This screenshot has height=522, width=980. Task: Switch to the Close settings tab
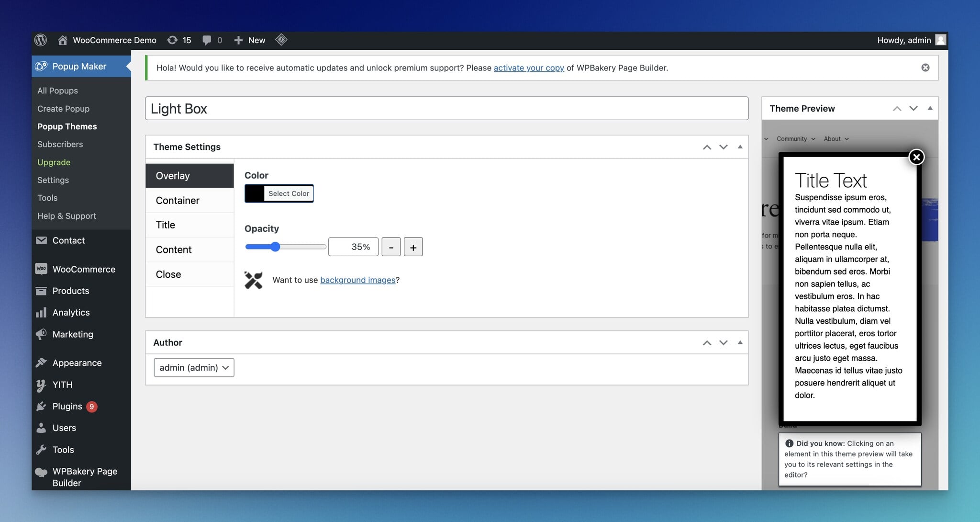tap(189, 274)
